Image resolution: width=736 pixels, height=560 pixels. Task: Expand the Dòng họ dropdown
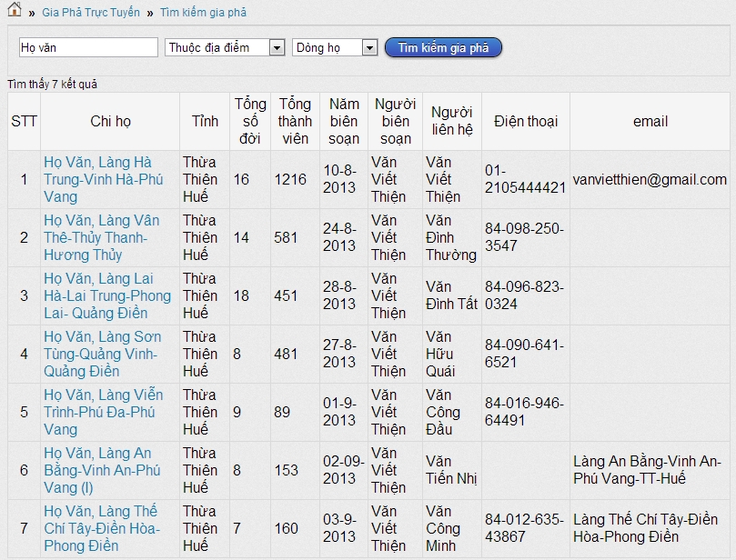pos(335,47)
